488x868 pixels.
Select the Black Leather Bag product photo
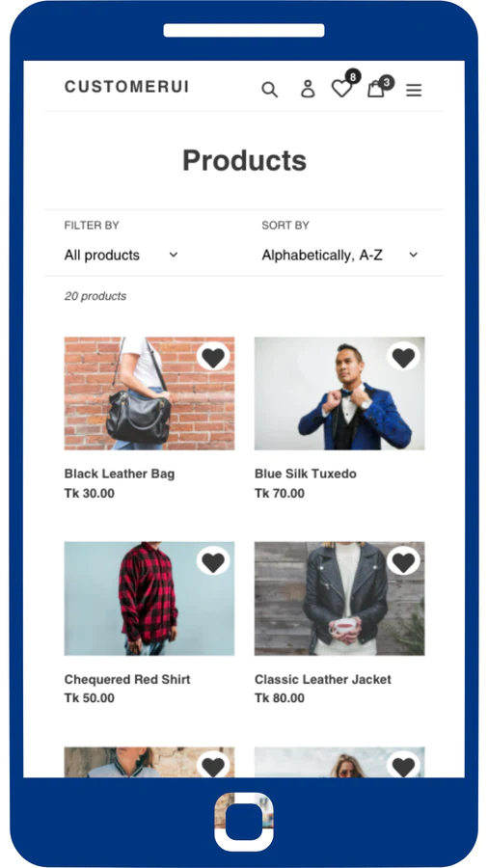click(x=149, y=393)
